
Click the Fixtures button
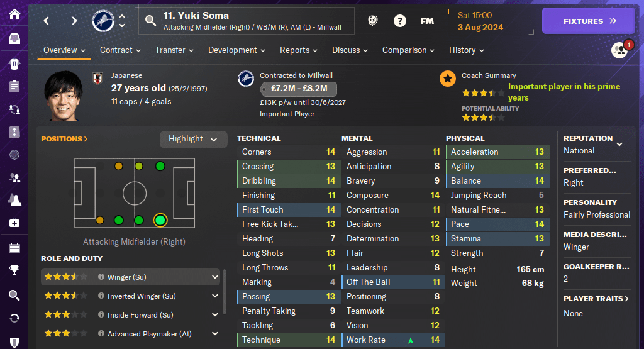tap(588, 21)
